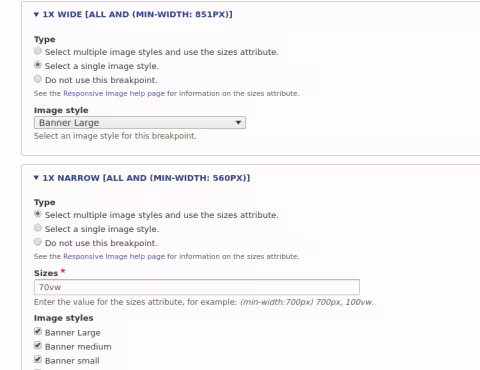
Task: Click the sizes attribute example description text
Action: pyautogui.click(x=204, y=302)
